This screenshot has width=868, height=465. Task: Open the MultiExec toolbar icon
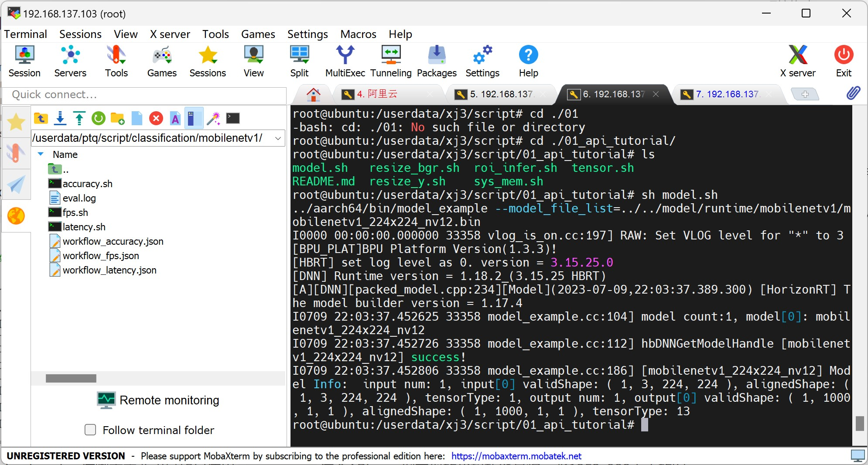tap(345, 62)
